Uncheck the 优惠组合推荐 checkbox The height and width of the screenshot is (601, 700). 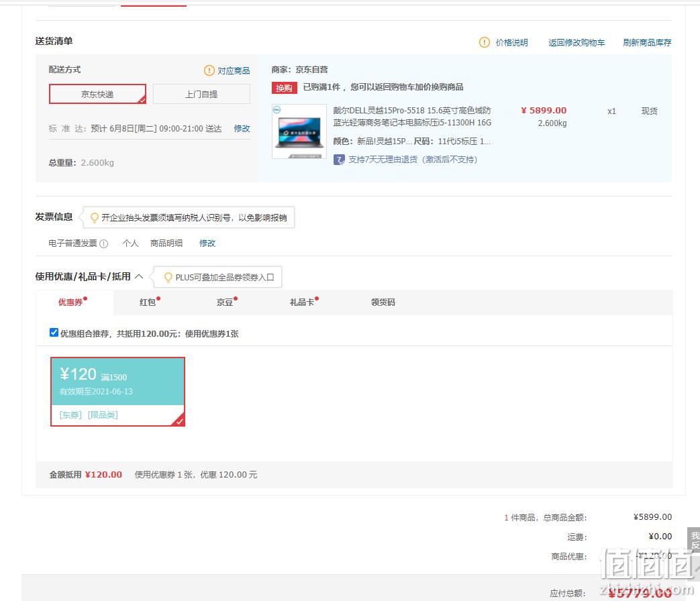pos(54,333)
